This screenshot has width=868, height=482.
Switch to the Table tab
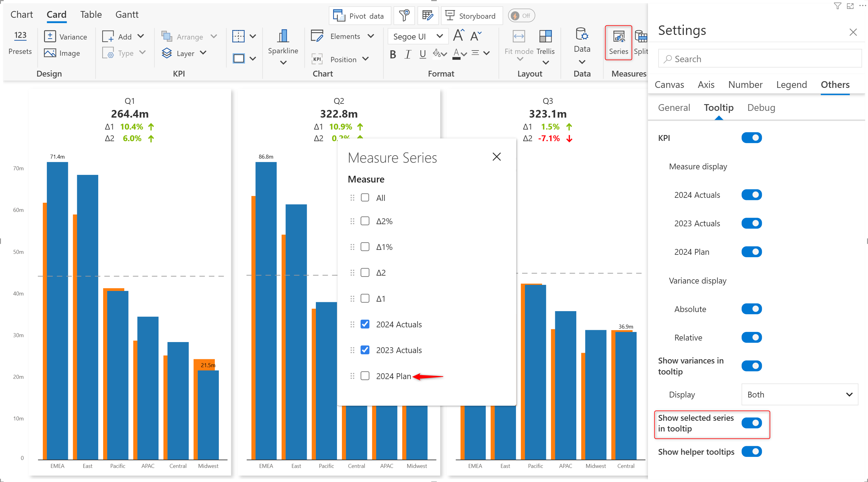click(91, 14)
